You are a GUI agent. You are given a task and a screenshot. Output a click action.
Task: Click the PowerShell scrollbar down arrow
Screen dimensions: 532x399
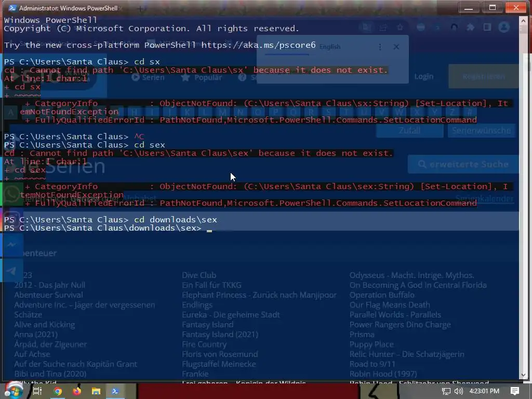(x=524, y=375)
